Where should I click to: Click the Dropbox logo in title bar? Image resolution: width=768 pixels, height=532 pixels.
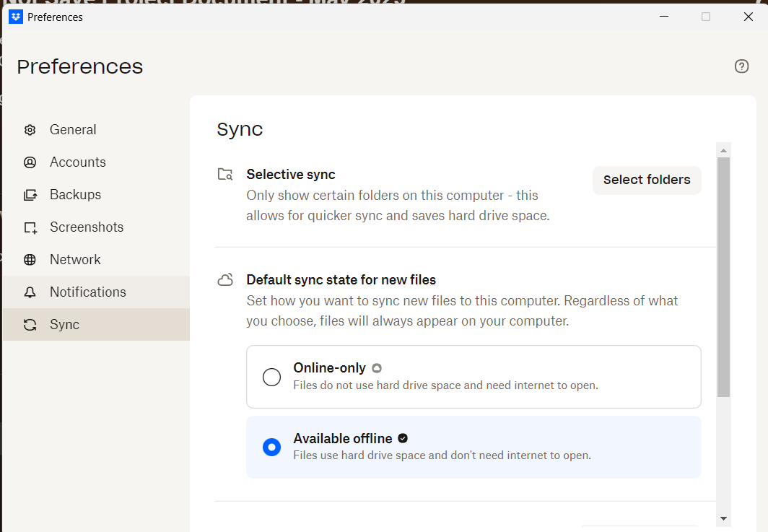coord(16,17)
